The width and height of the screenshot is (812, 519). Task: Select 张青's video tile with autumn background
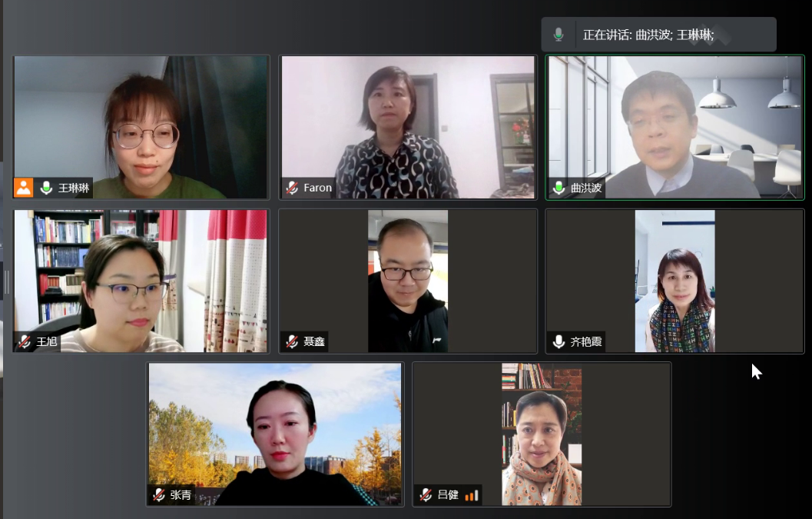click(x=275, y=434)
